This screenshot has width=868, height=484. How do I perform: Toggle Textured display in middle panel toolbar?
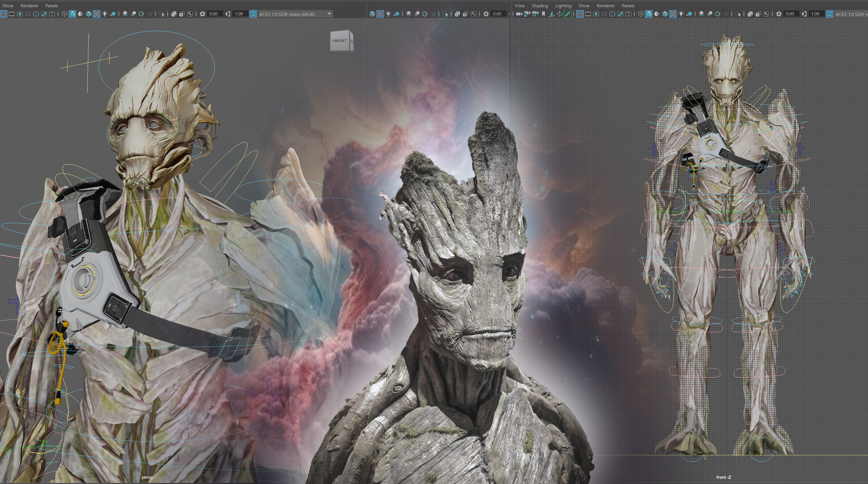coord(380,14)
